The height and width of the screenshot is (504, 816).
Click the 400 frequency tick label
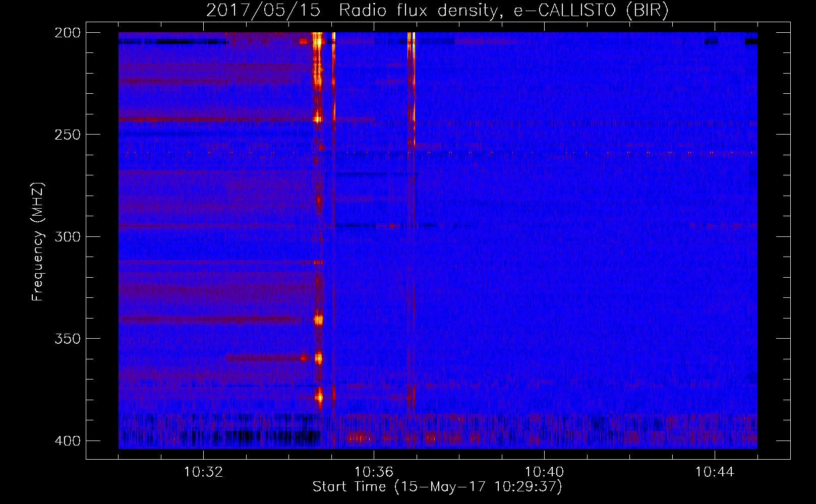pos(67,441)
